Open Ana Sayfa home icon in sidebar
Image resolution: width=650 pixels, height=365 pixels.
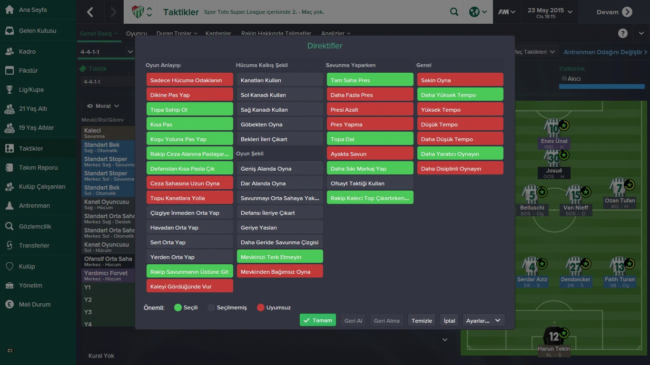tap(9, 10)
